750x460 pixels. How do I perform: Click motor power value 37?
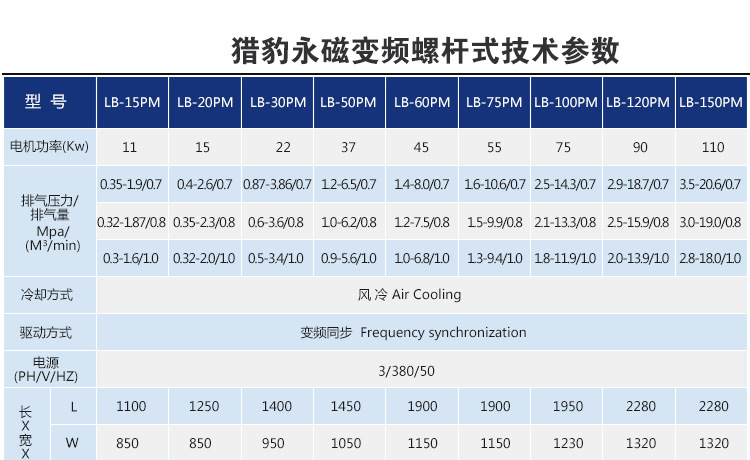tap(348, 147)
